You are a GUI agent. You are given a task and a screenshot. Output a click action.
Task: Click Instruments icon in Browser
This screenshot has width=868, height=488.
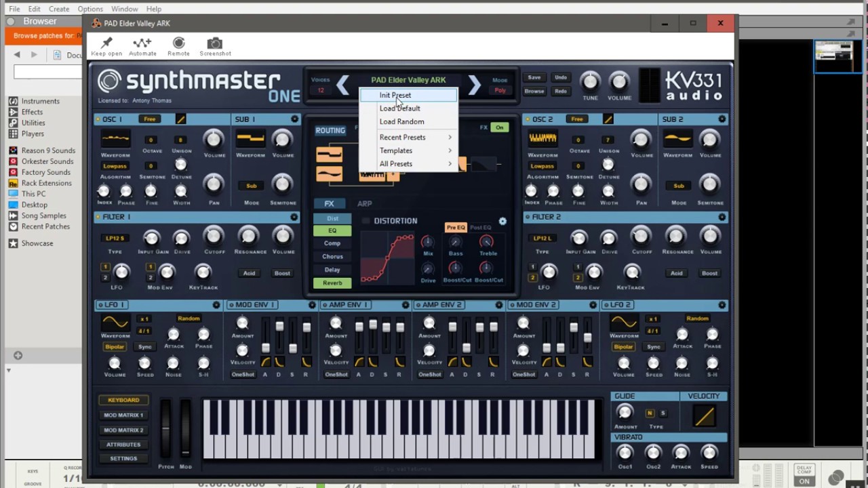pyautogui.click(x=13, y=101)
